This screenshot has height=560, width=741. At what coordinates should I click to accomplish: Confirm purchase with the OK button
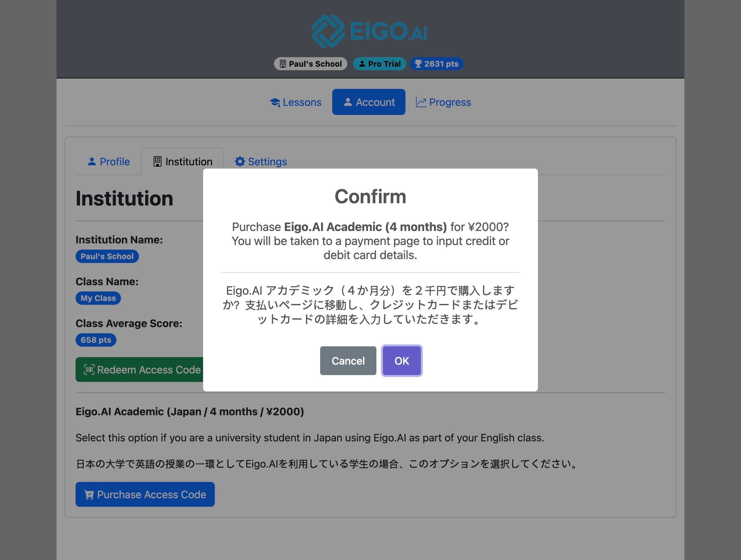(x=401, y=360)
